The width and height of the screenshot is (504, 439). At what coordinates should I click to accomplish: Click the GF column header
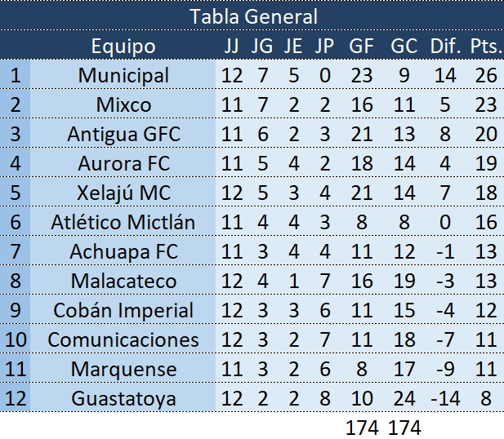coord(360,46)
